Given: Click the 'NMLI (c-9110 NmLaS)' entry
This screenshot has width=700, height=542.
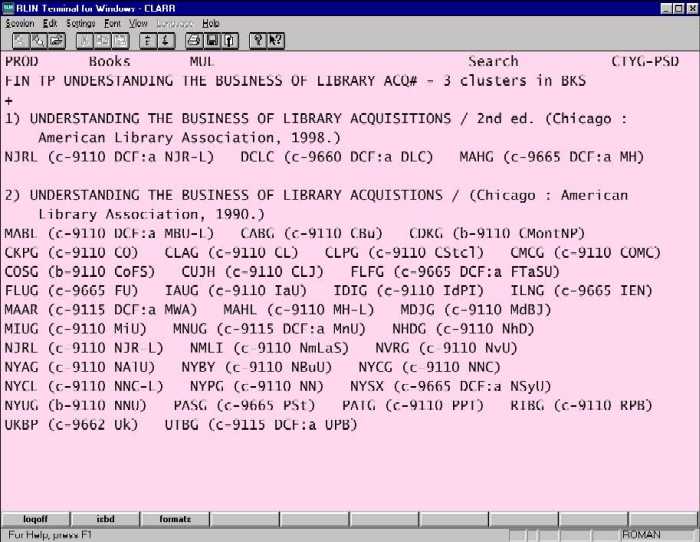Looking at the screenshot, I should coord(269,348).
